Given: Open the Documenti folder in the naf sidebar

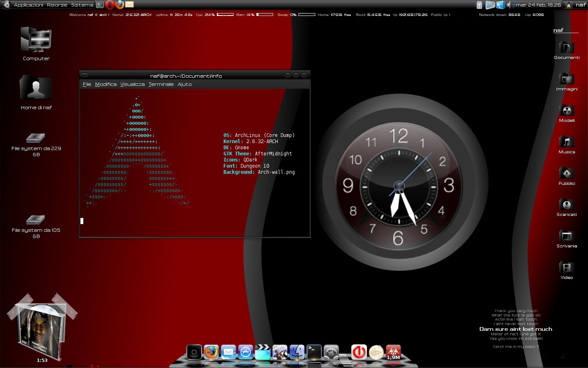Looking at the screenshot, I should (567, 47).
